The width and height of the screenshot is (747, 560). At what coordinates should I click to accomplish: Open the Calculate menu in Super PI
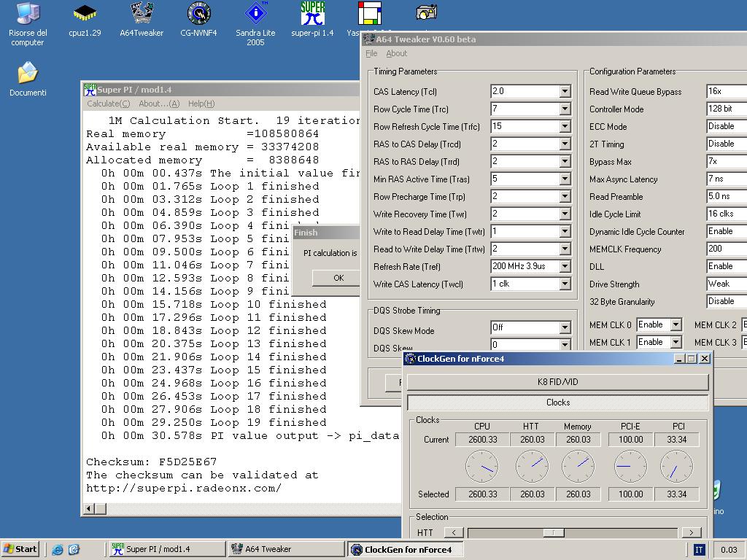click(108, 104)
